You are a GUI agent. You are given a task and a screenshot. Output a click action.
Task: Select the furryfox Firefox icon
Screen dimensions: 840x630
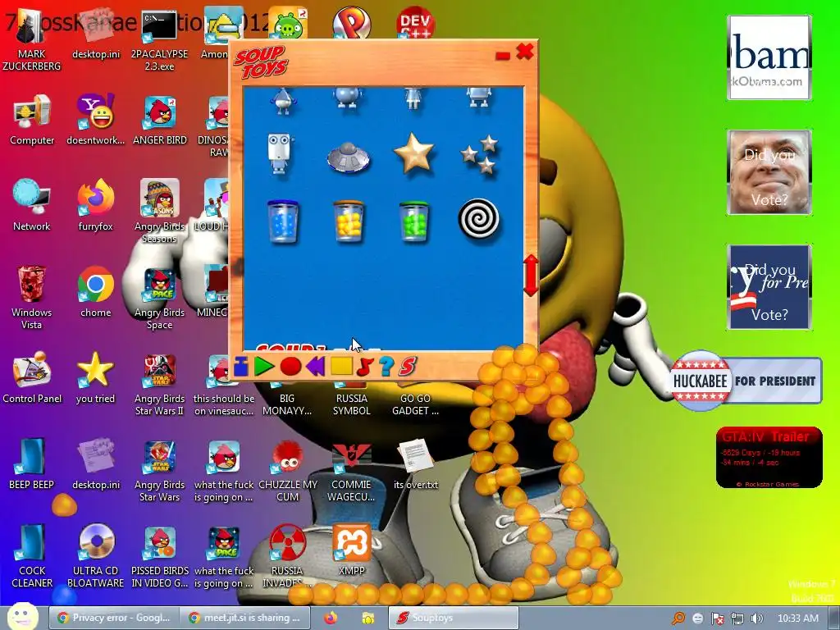[95, 206]
